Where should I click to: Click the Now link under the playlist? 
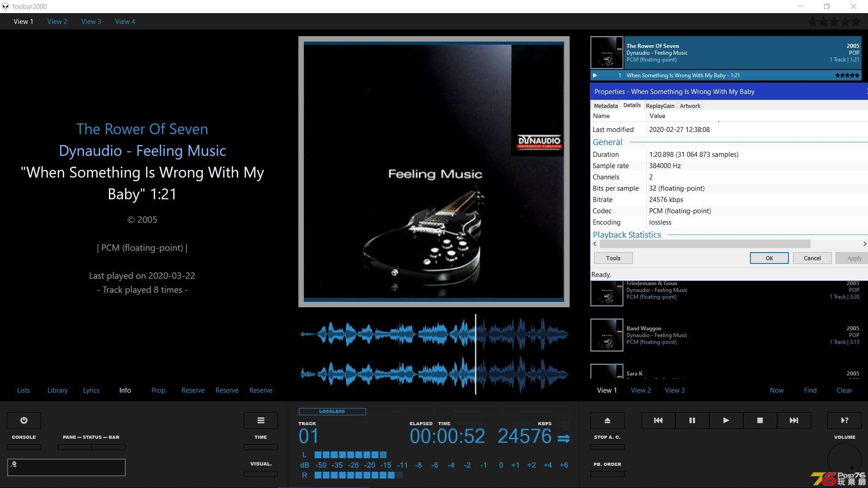pyautogui.click(x=777, y=390)
